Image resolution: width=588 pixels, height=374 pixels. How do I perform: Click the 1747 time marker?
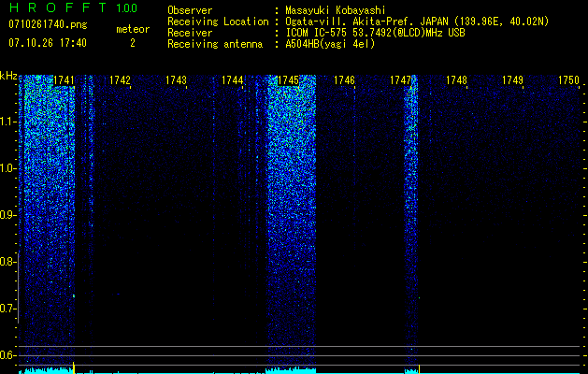400,80
